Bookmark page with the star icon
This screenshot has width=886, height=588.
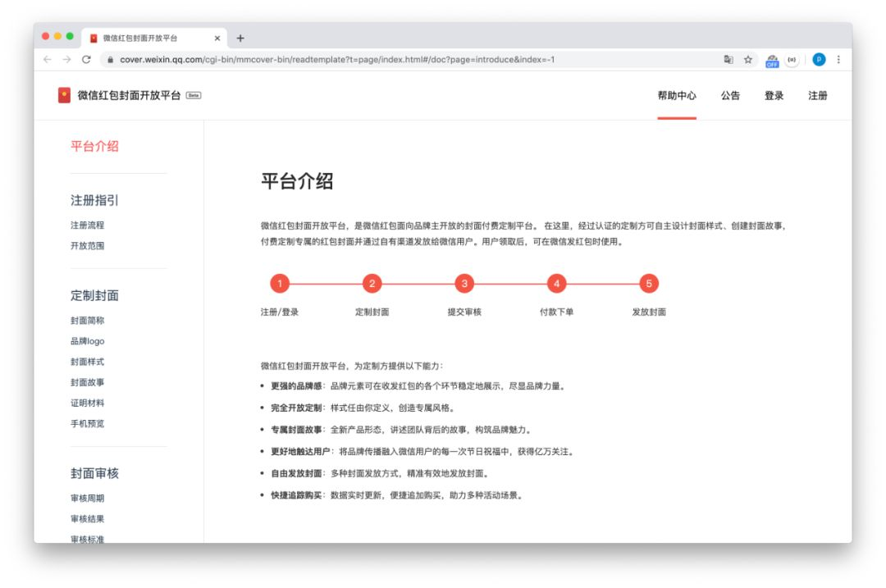click(x=748, y=59)
